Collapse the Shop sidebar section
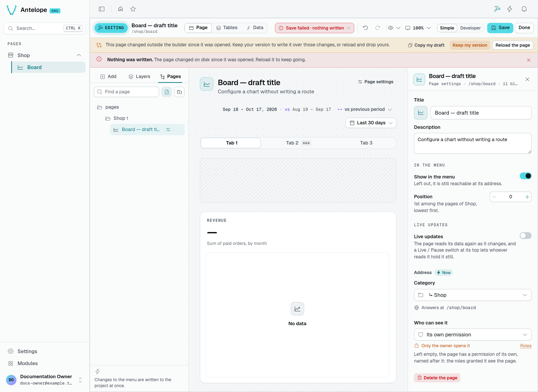The height and width of the screenshot is (392, 538). point(79,55)
